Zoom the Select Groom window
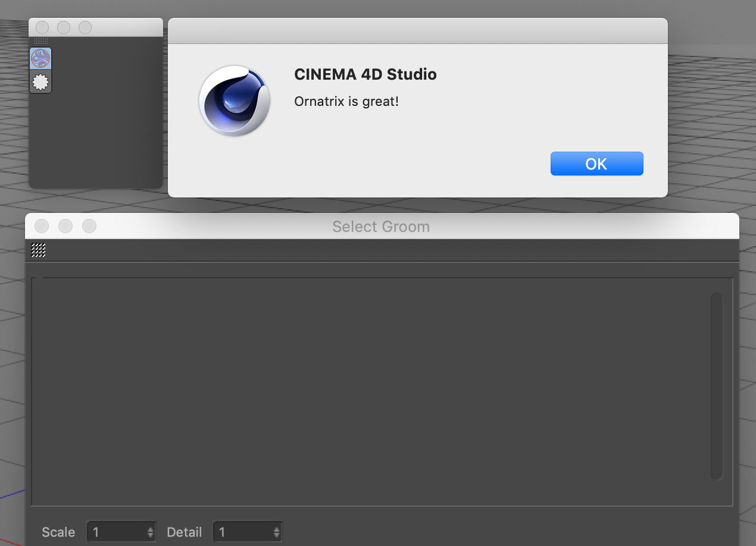The width and height of the screenshot is (756, 546). tap(89, 226)
